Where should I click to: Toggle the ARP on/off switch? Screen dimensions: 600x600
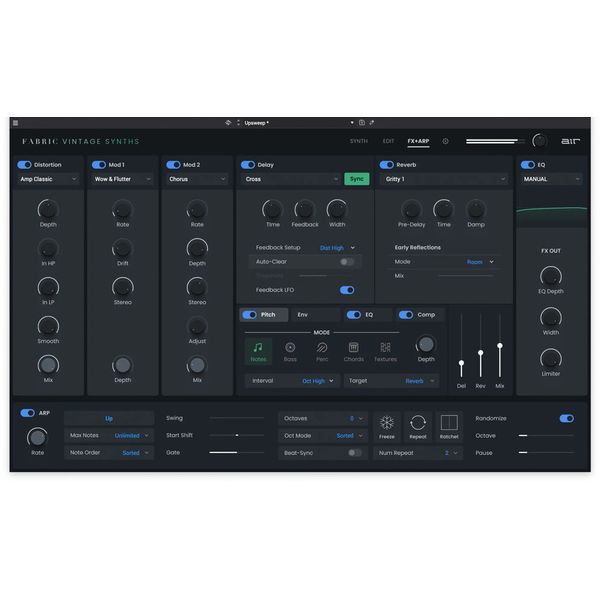click(x=28, y=413)
